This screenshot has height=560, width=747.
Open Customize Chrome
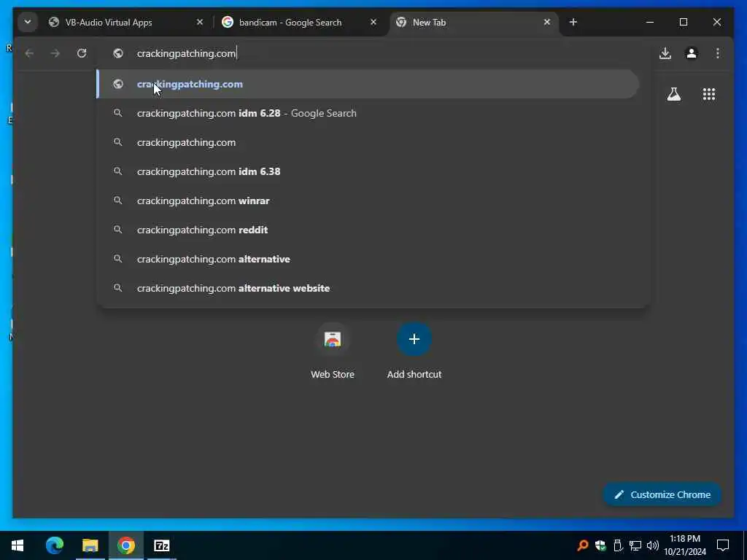coord(662,495)
